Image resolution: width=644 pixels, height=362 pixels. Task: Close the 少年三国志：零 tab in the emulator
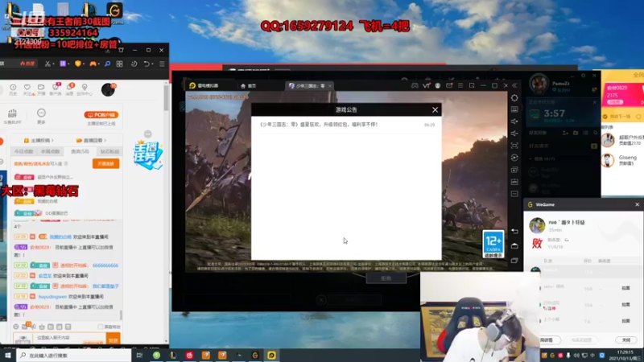coord(329,86)
